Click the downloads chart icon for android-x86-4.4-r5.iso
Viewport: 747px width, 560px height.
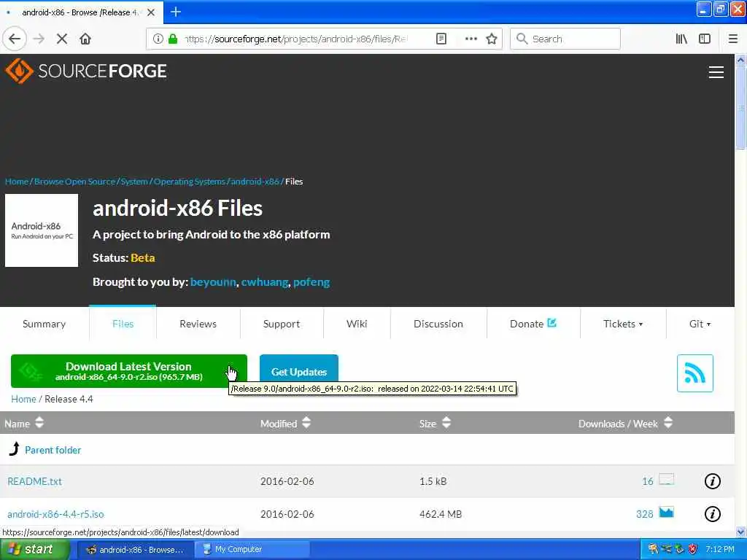pyautogui.click(x=667, y=513)
